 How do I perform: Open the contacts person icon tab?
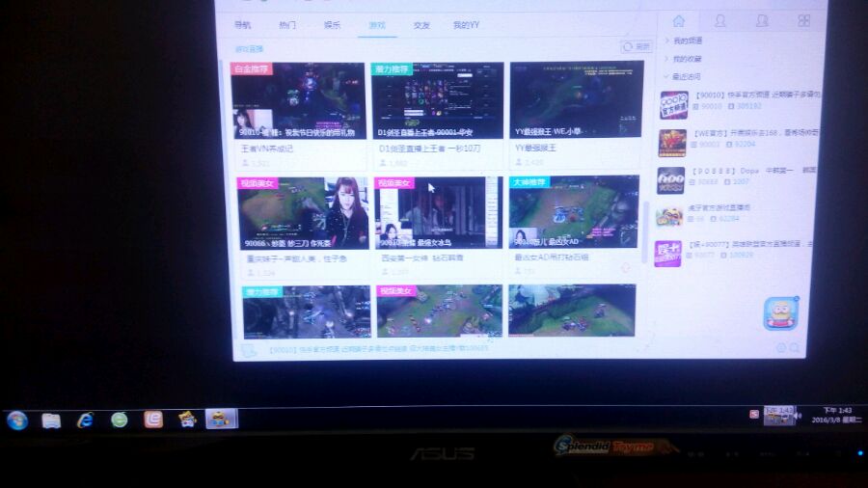coord(720,21)
